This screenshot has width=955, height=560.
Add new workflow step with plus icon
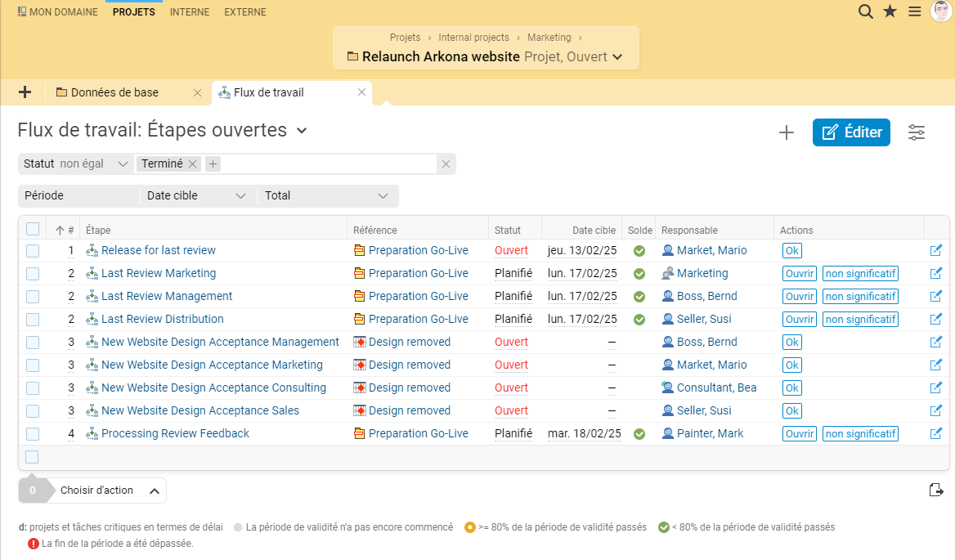point(787,132)
